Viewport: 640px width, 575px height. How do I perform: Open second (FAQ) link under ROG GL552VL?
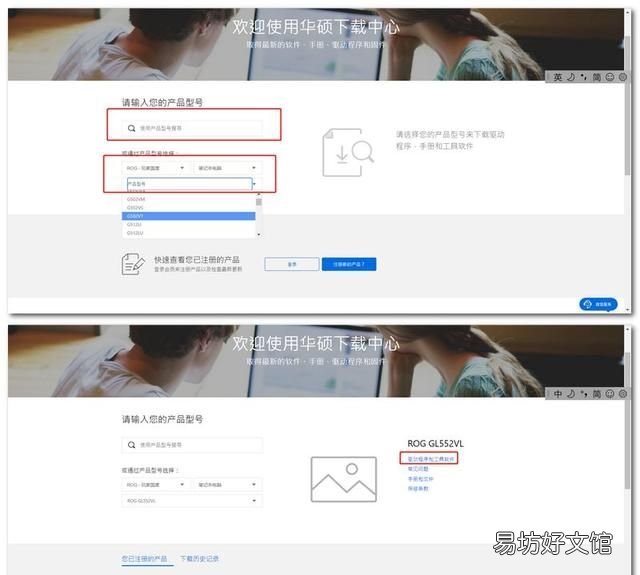pyautogui.click(x=418, y=469)
